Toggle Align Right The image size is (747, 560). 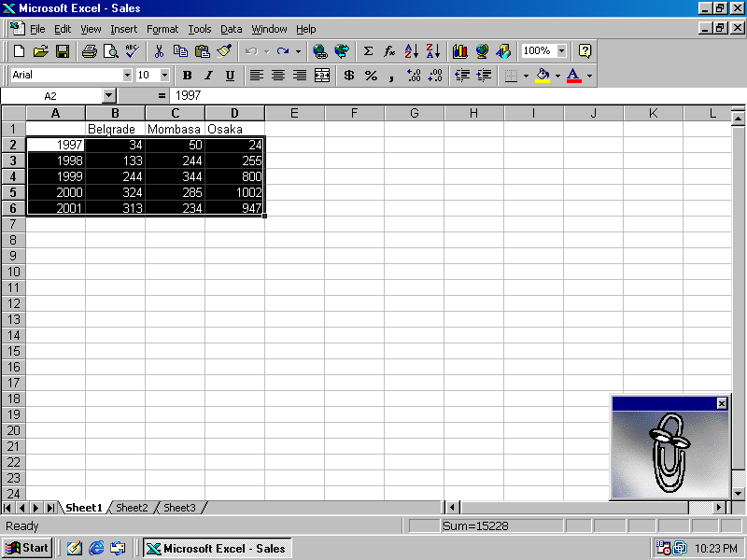[x=300, y=76]
